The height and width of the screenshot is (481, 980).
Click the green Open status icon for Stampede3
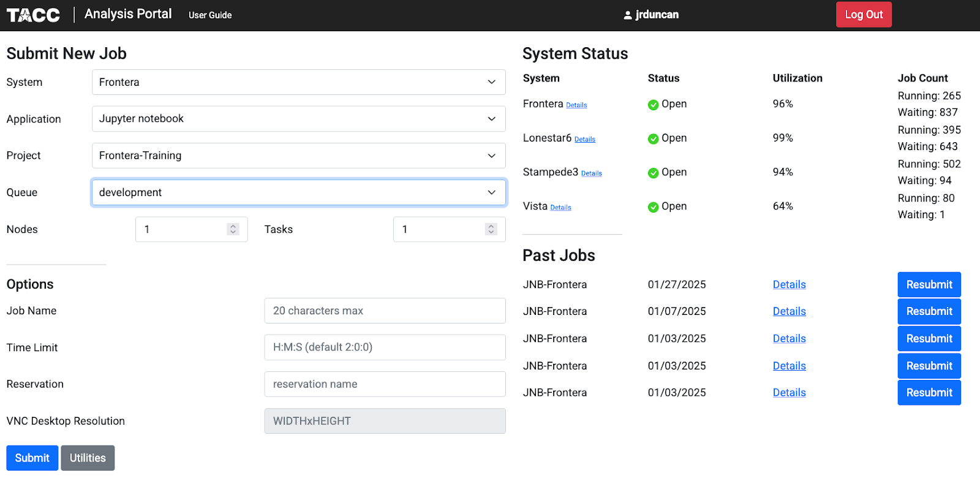[x=653, y=173]
